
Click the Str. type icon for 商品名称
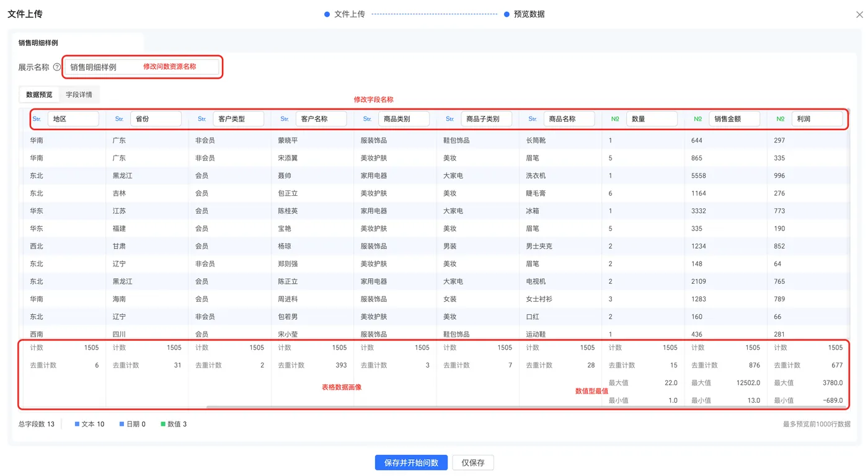[x=533, y=119]
